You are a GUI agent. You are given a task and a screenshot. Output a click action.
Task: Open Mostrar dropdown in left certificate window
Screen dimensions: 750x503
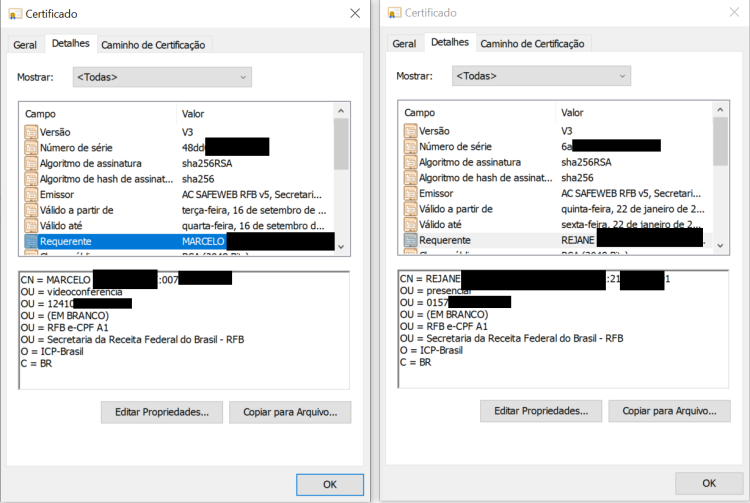[x=162, y=77]
